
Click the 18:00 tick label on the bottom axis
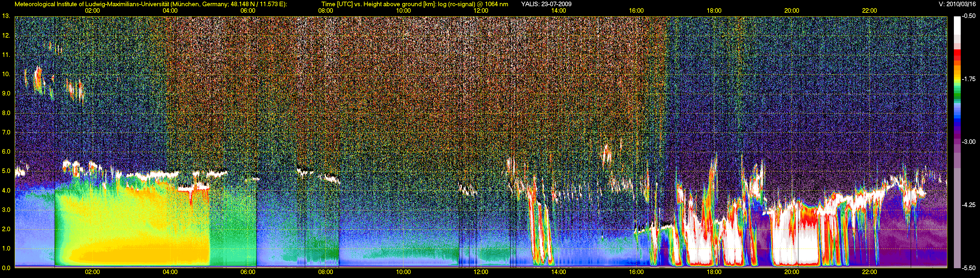714,272
